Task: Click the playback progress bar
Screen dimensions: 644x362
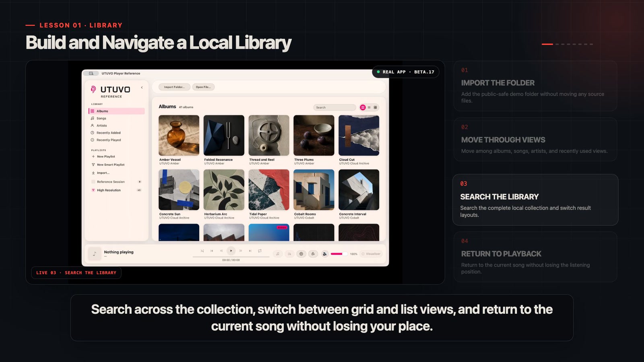Action: click(x=231, y=257)
